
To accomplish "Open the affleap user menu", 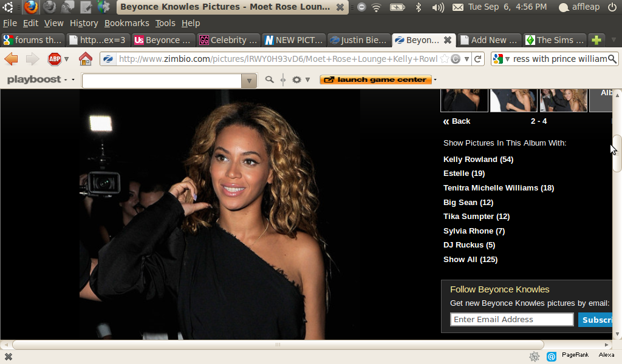I will (x=579, y=7).
